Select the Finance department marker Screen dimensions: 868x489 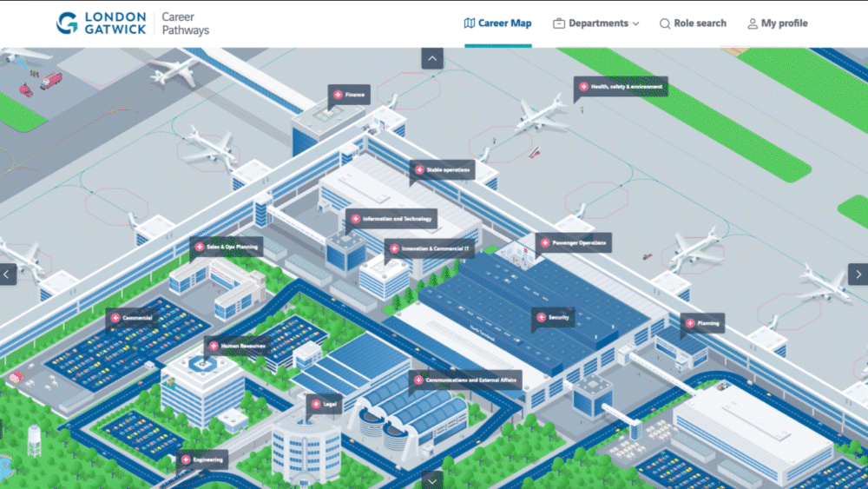(349, 95)
